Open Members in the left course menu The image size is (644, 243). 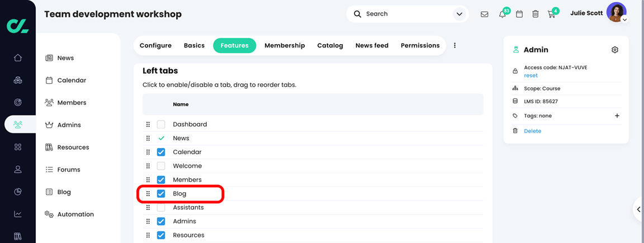[x=66, y=103]
